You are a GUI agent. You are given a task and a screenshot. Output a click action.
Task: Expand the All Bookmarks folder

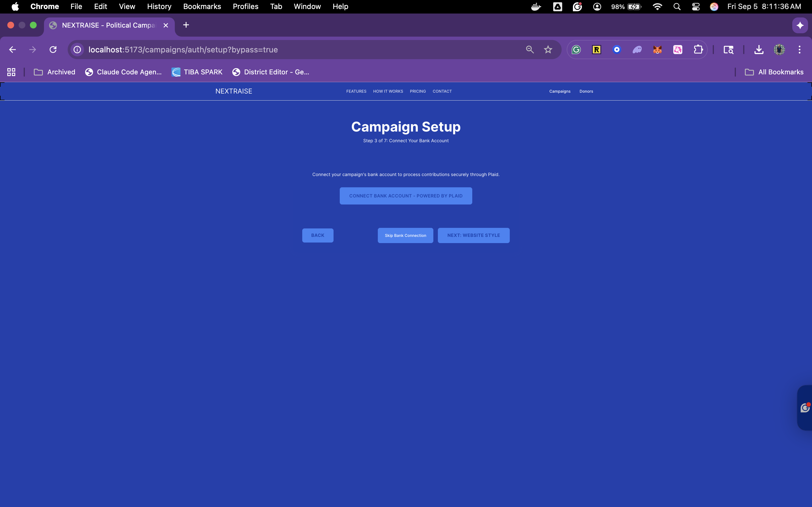[774, 72]
